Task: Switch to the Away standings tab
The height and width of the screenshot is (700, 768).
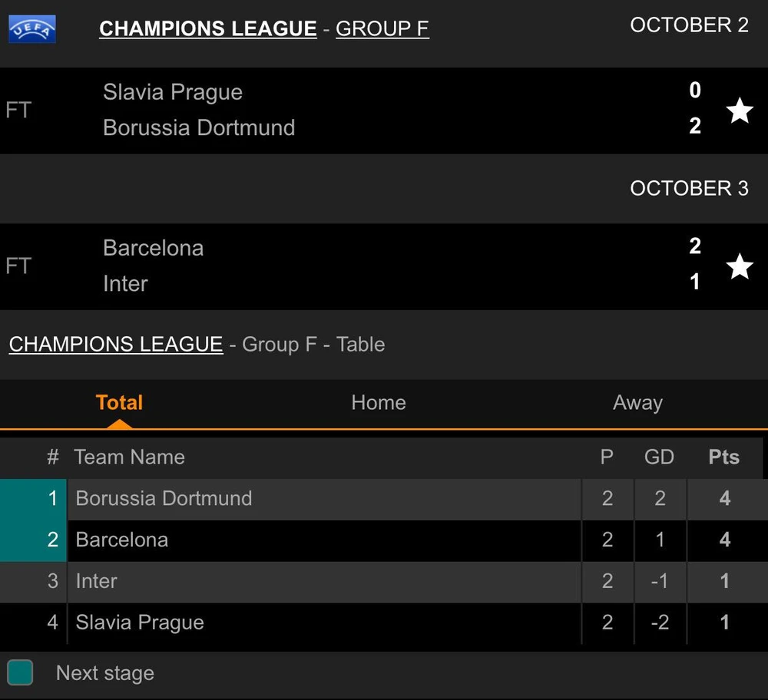Action: 637,403
